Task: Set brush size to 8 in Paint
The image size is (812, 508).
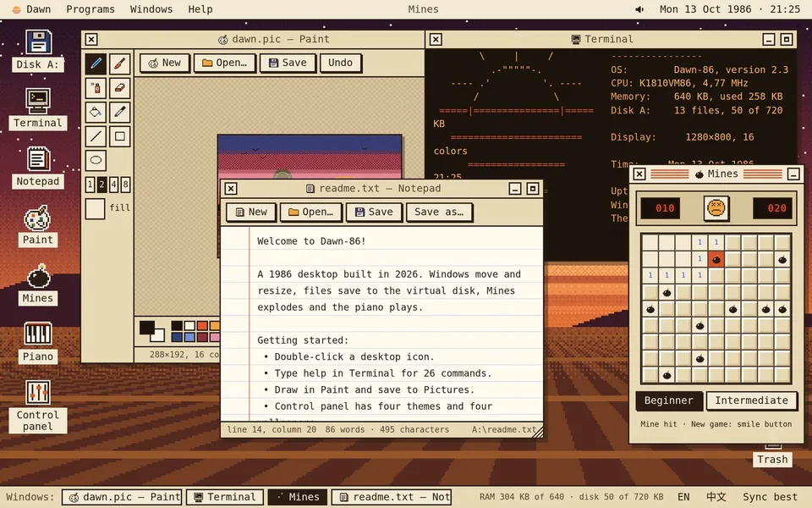Action: (125, 184)
